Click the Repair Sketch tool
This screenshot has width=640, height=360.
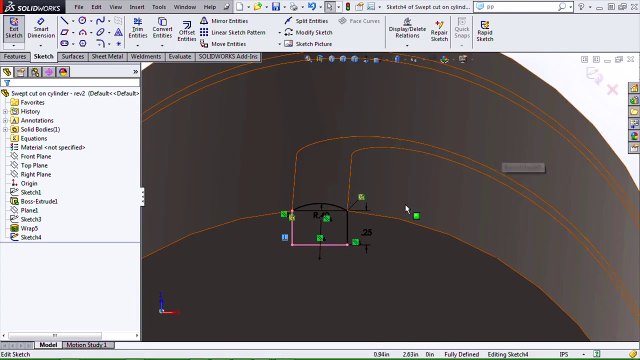tap(439, 31)
